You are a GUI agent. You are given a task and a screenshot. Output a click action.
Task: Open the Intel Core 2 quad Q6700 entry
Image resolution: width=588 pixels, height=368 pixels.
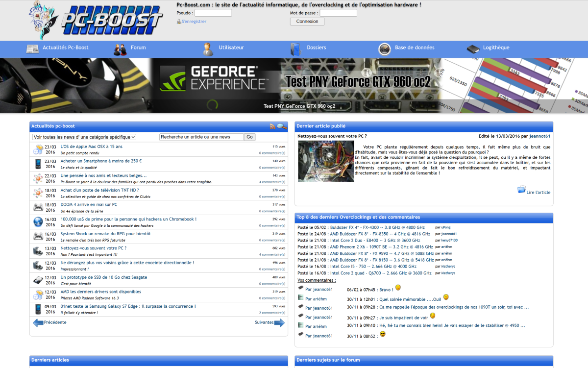tap(381, 273)
